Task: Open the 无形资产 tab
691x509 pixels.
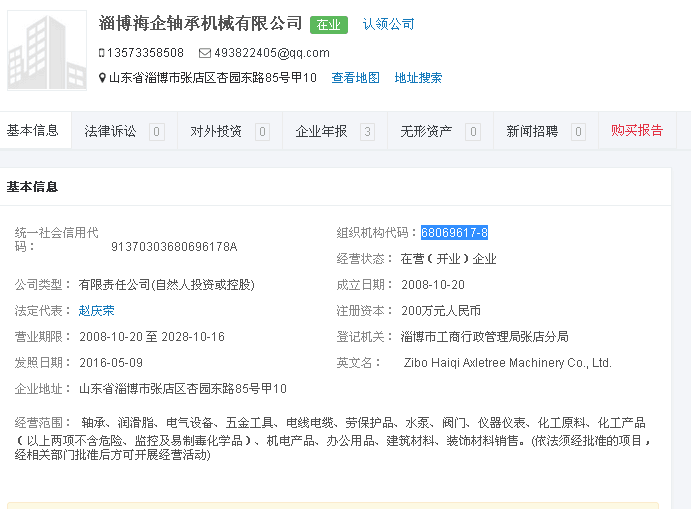Action: coord(426,131)
